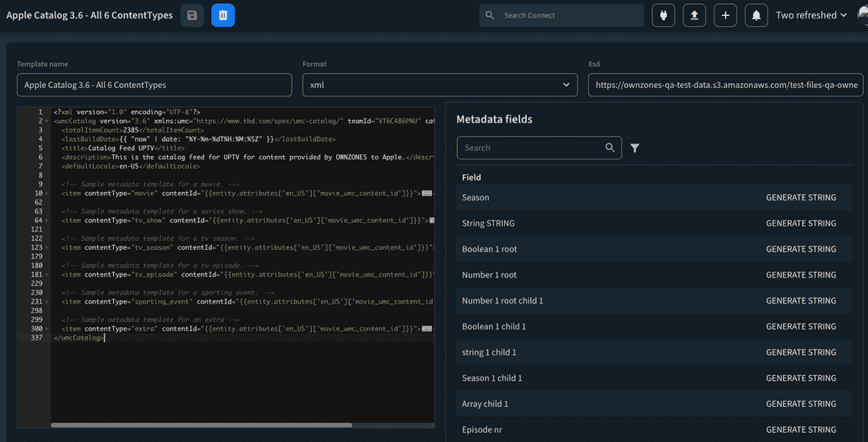
Task: Open the plug connections icon
Action: 663,15
